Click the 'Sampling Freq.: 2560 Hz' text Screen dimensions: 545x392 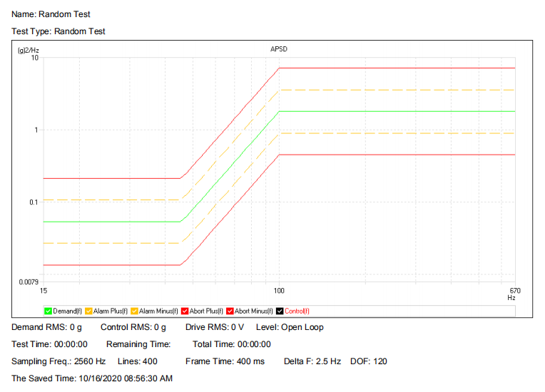[58, 361]
